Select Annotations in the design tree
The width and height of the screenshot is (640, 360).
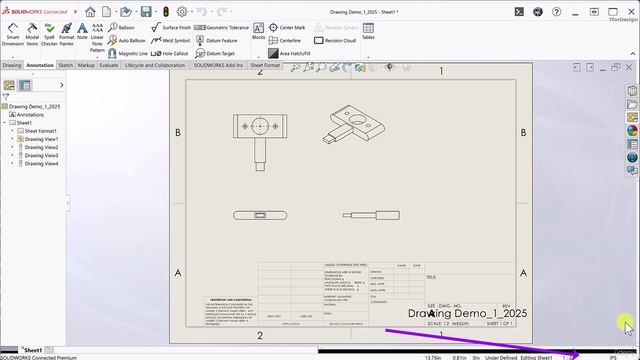(x=27, y=115)
